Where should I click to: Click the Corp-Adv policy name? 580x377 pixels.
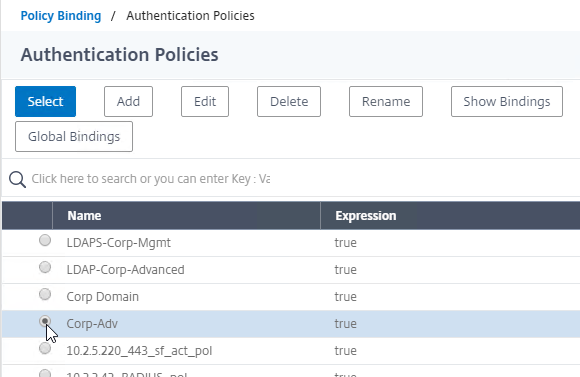coord(92,324)
